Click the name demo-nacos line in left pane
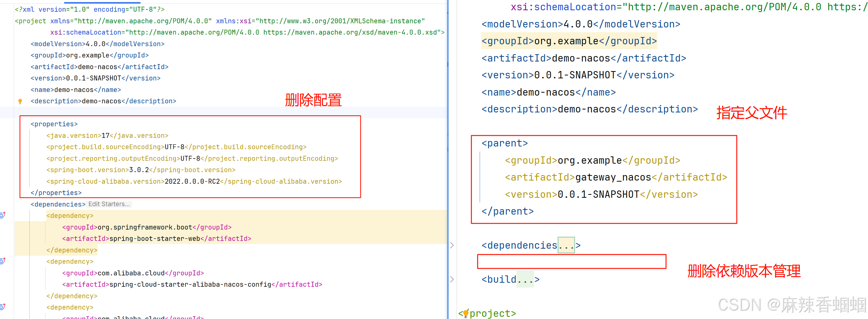The image size is (868, 319). tap(76, 90)
